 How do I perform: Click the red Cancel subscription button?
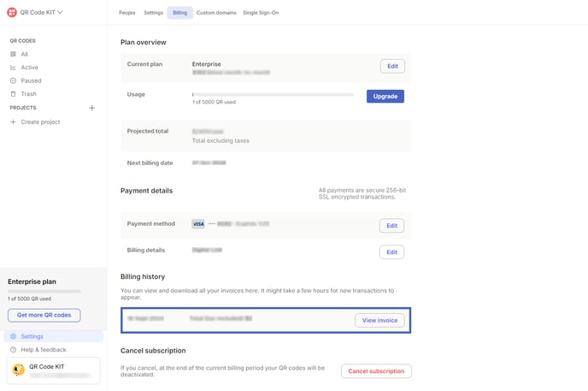[376, 371]
